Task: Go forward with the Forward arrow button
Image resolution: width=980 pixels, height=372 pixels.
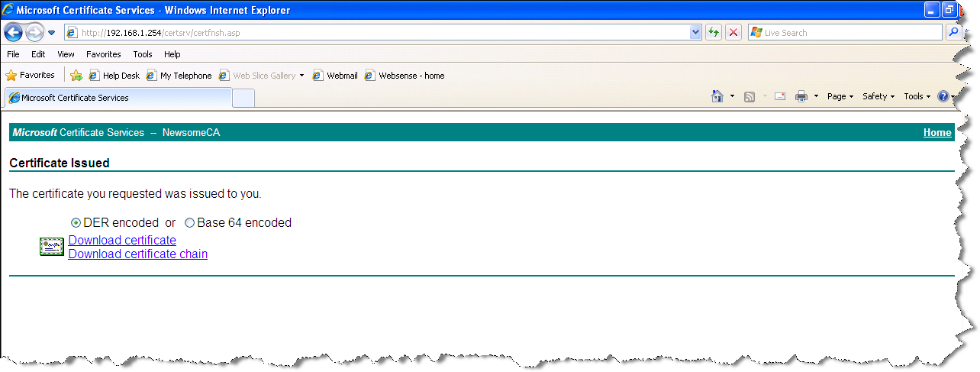Action: tap(34, 33)
